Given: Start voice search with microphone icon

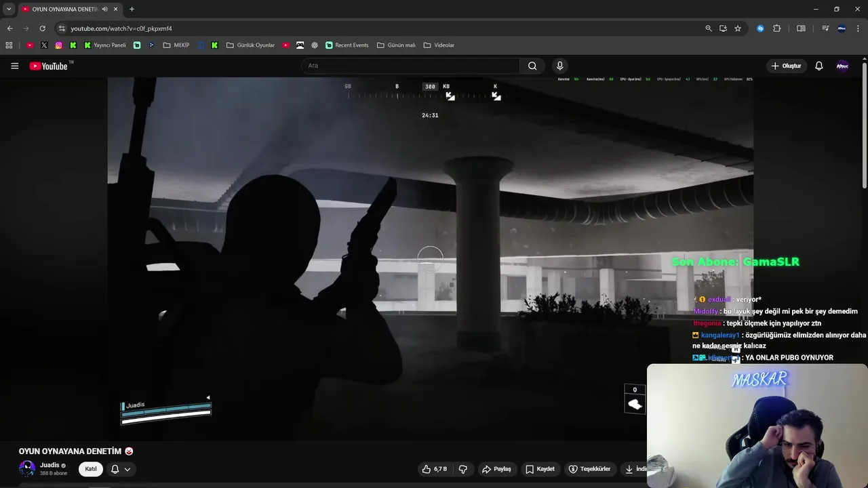Looking at the screenshot, I should 559,66.
